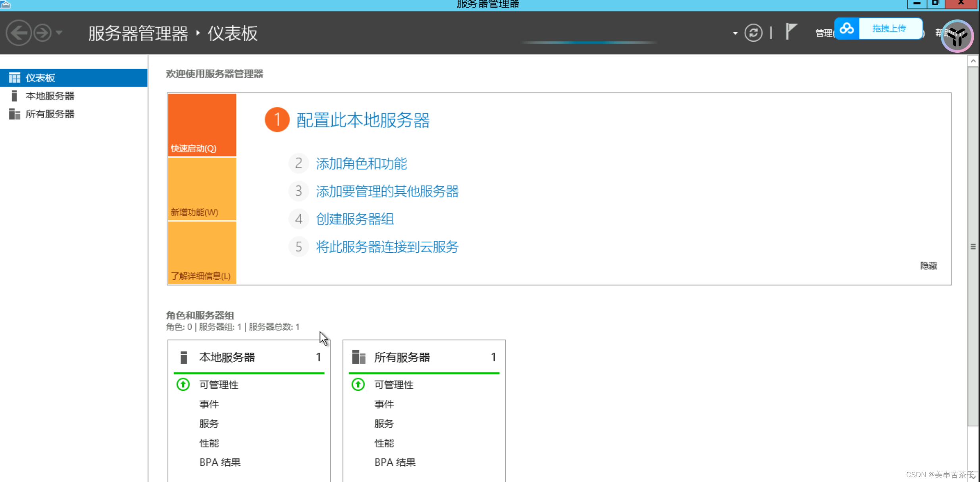
Task: Click 拖拽上传 upload button
Action: click(889, 29)
